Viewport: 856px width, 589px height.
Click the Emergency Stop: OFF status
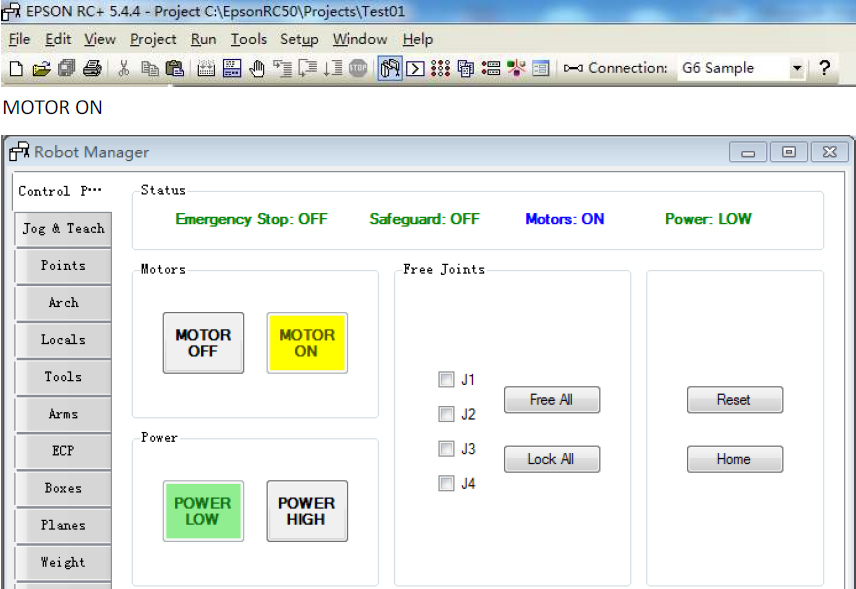coord(251,219)
